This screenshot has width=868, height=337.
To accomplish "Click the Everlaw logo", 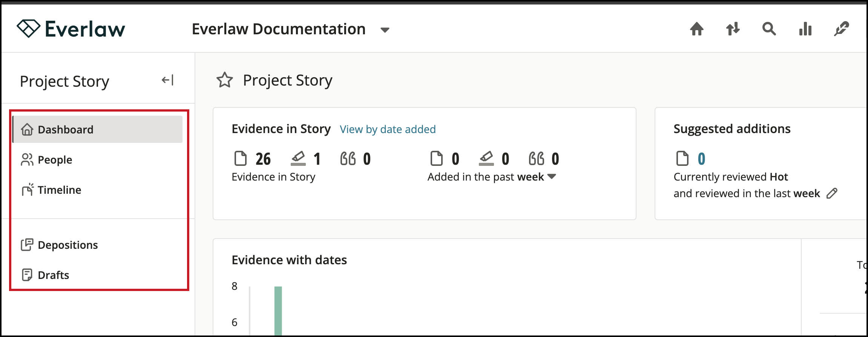I will click(71, 29).
